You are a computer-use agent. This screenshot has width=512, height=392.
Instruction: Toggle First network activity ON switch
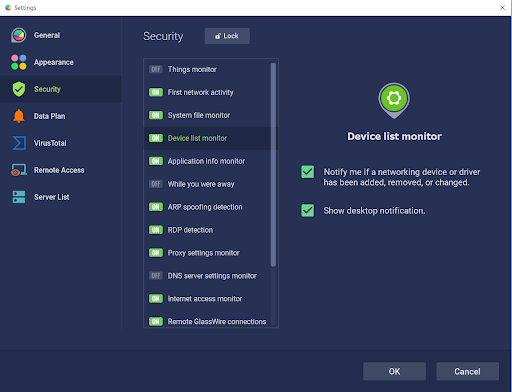tap(156, 92)
